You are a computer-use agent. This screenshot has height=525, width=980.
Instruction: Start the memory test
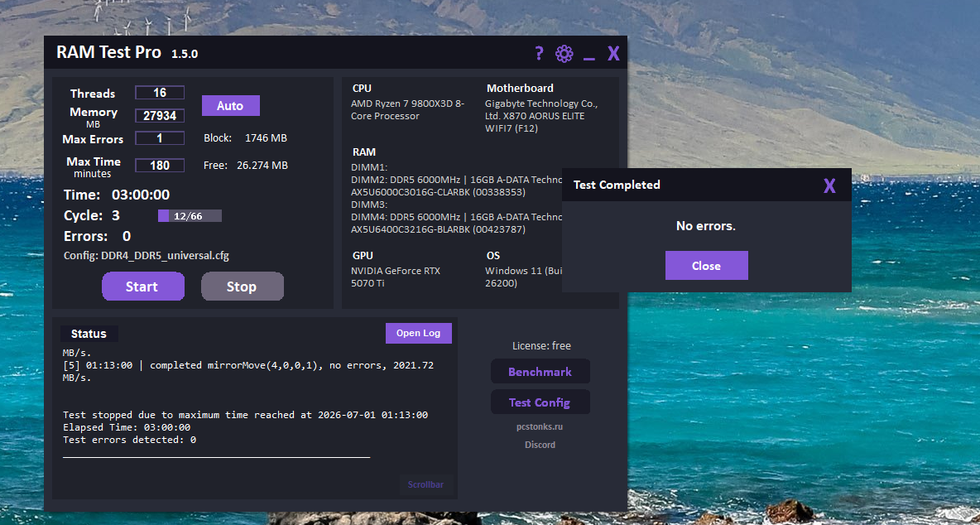click(x=143, y=287)
